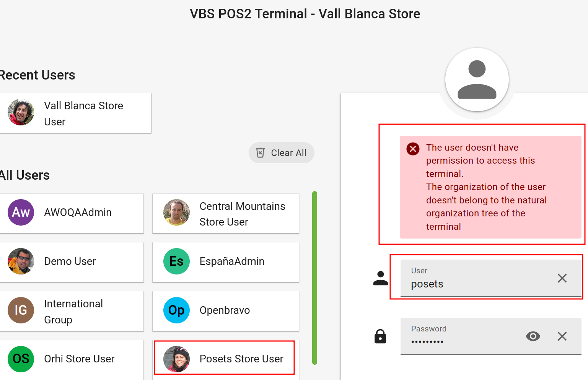Select International Group user card
Image resolution: width=588 pixels, height=380 pixels.
[72, 311]
